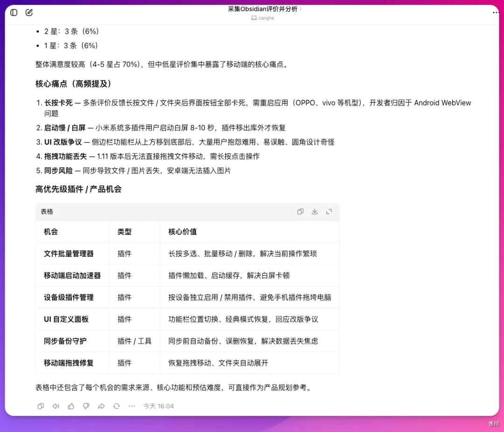Screen dimensions: 504x432
Task: Click the 整体满意度较高 summary paragraph
Action: tap(163, 64)
